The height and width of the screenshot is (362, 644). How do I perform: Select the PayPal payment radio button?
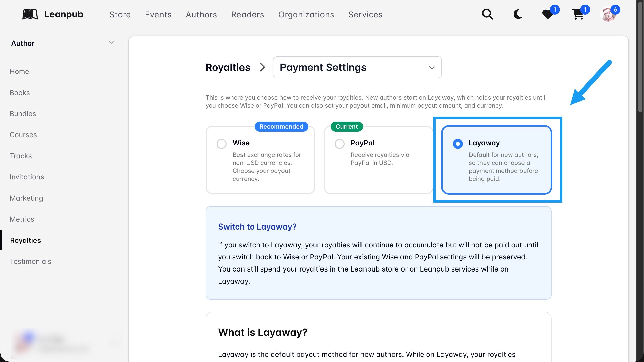click(340, 144)
